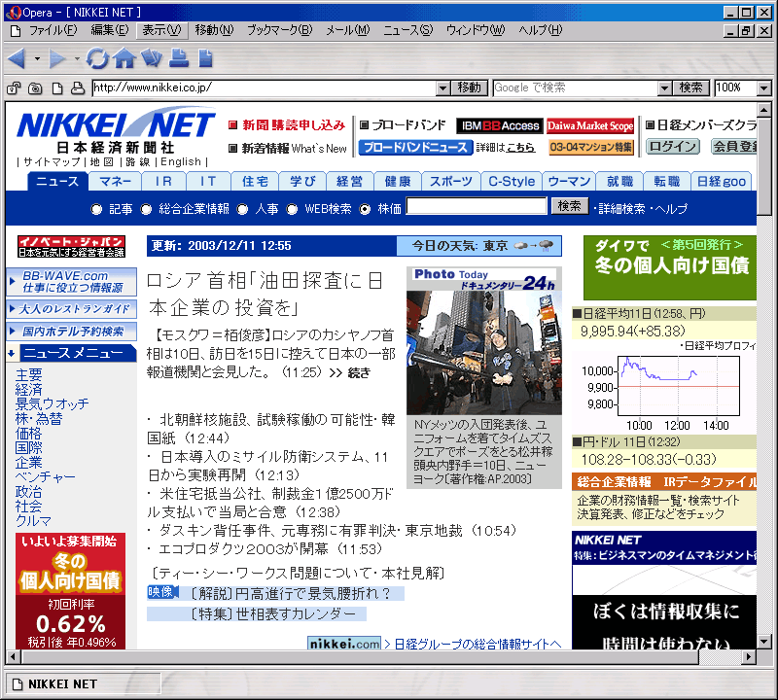Open the 景気ウオッチ news menu link
Image resolution: width=778 pixels, height=700 pixels.
pos(53,403)
